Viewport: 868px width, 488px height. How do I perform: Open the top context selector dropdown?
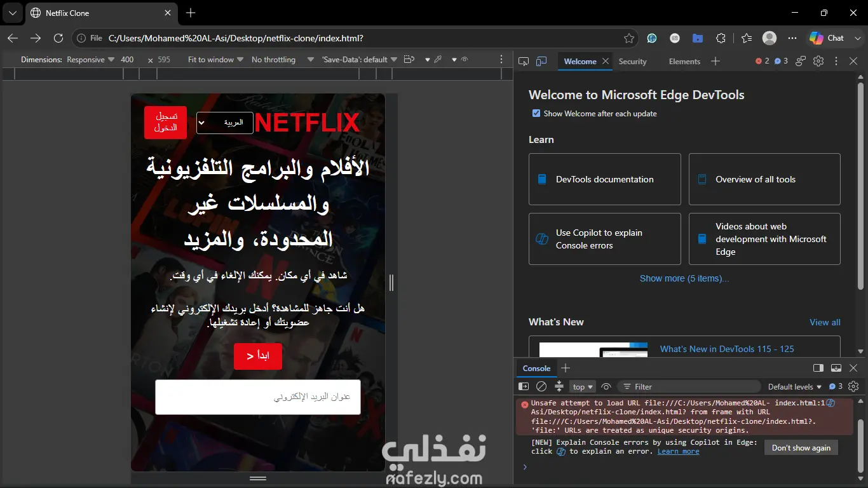click(x=583, y=386)
